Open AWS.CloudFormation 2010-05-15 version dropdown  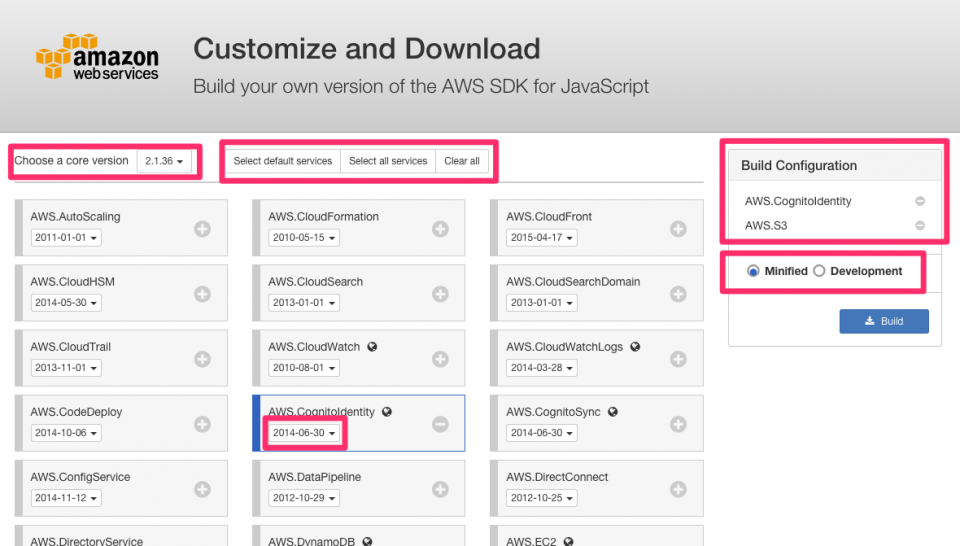click(x=304, y=237)
